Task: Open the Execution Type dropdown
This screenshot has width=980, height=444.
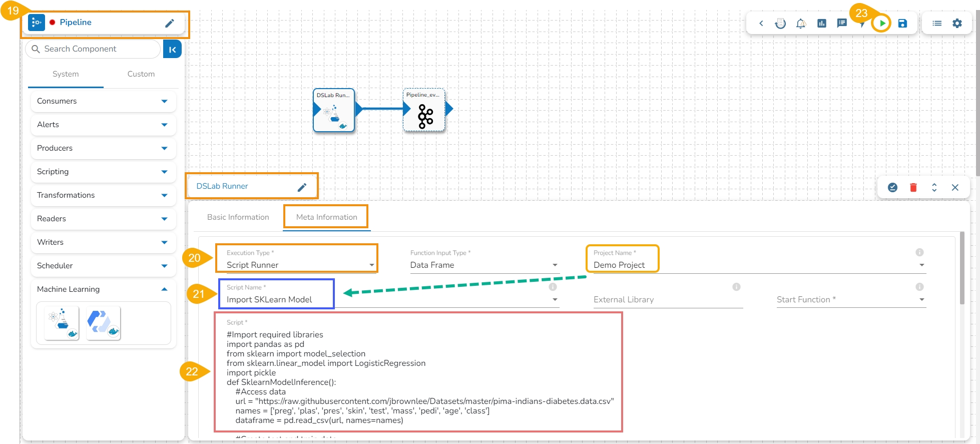Action: click(x=300, y=265)
